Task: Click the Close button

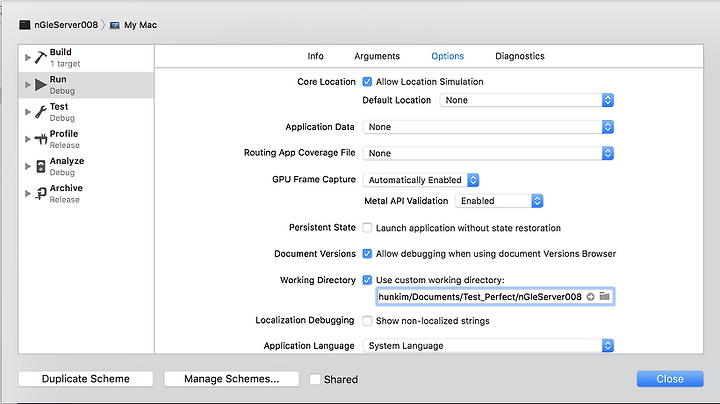Action: pyautogui.click(x=670, y=379)
